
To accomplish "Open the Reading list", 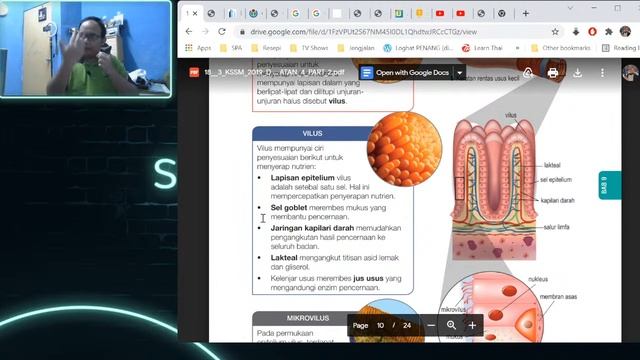I will point(620,48).
